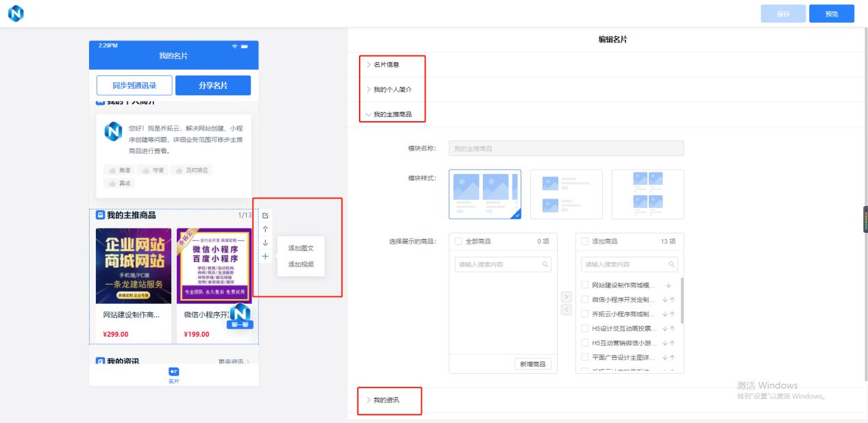
Task: Click the 新增商品 button
Action: pos(533,363)
